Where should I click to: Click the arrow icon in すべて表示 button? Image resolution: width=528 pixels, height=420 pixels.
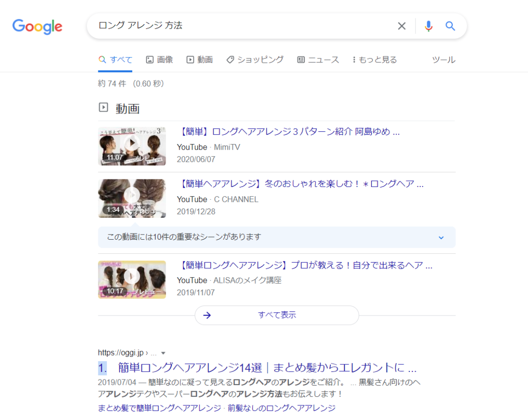[x=207, y=315]
